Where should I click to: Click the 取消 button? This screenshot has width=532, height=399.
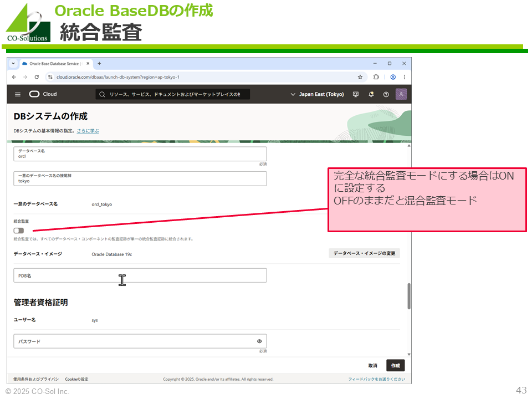pos(372,365)
